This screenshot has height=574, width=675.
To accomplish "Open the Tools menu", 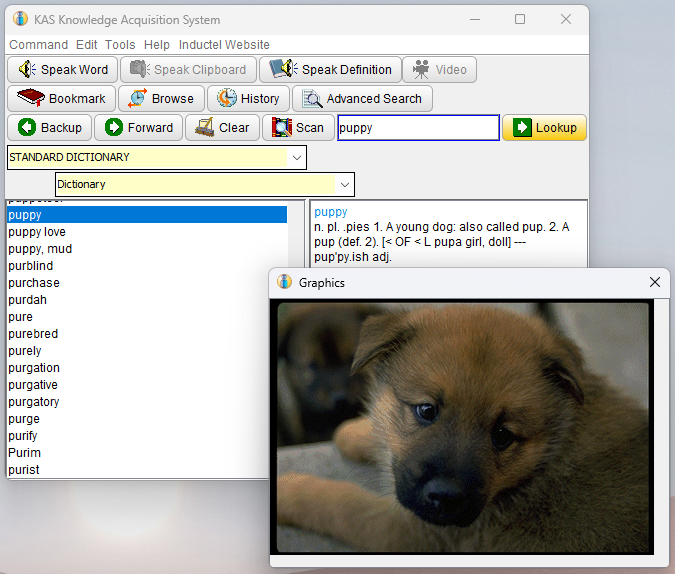I will [x=120, y=45].
